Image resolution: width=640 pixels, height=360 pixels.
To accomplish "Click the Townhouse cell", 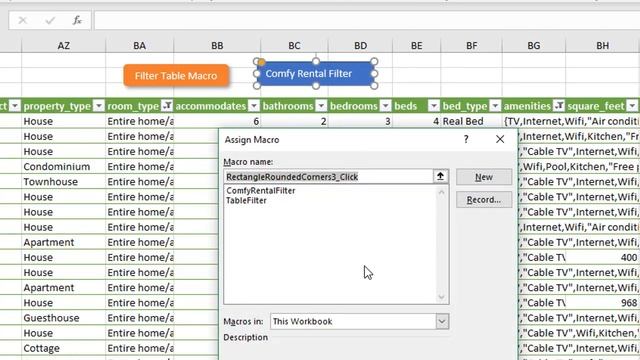I will tap(63, 182).
